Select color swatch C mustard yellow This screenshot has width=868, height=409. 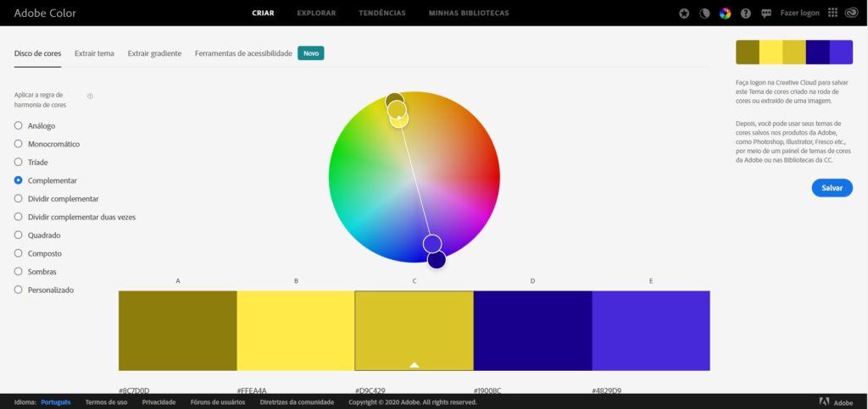click(414, 330)
